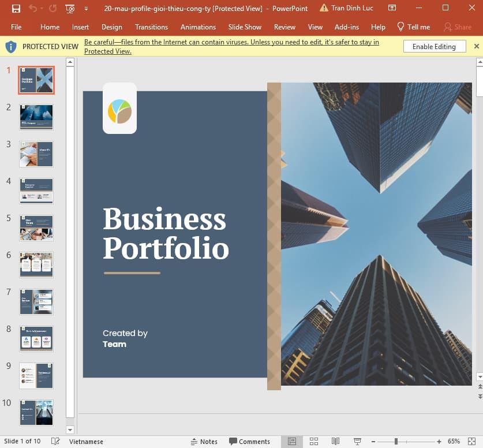
Task: Open Reading View from the status bar
Action: (x=335, y=442)
